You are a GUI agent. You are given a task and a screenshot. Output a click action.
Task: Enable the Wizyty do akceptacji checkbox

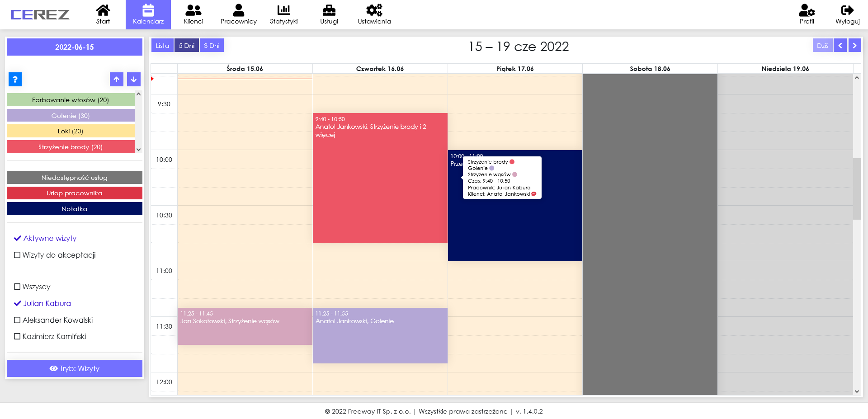pyautogui.click(x=17, y=255)
